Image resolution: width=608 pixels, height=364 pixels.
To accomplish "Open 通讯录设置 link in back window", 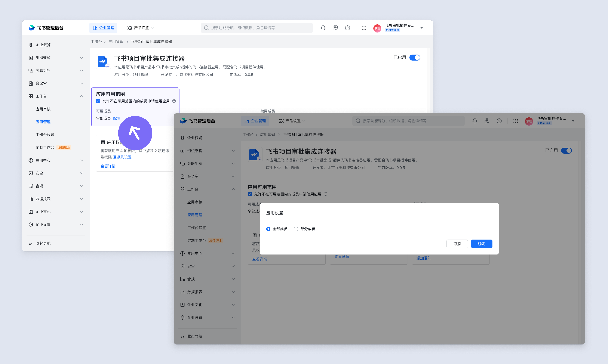I will 122,157.
